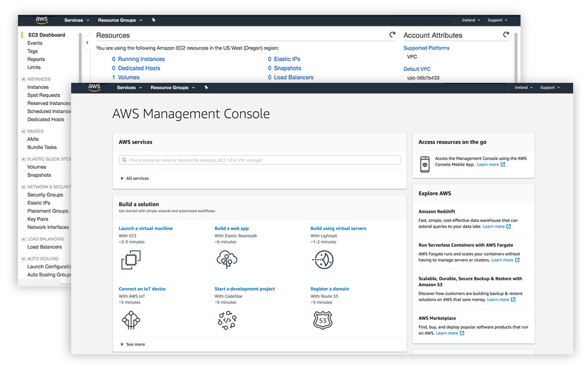Click the Elastic Beanstalk tree cloud icon
588x371 pixels.
227,259
